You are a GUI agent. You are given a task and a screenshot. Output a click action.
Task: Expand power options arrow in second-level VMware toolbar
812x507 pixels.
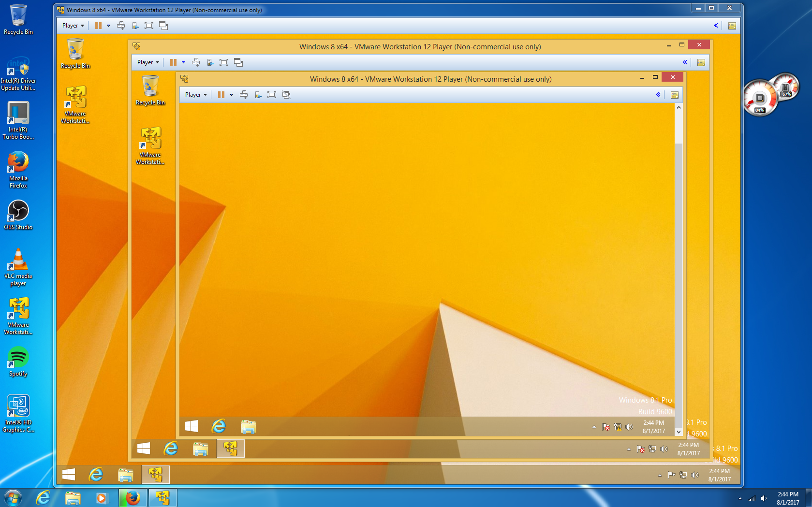(x=183, y=62)
